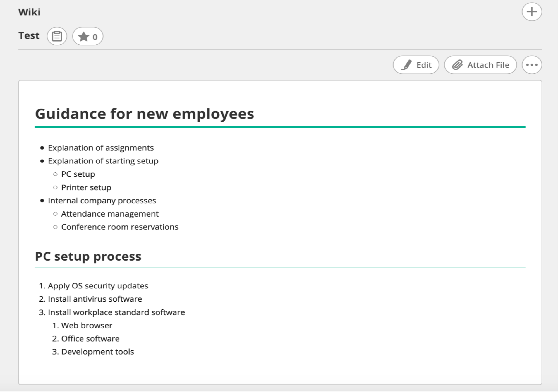
Task: Click the Guidance for new employees heading
Action: [145, 114]
